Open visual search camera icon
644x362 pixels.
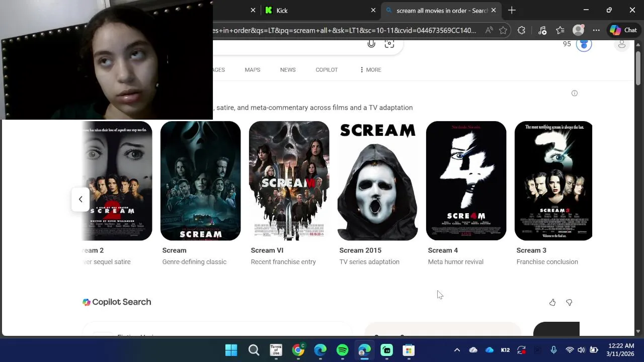(x=389, y=44)
